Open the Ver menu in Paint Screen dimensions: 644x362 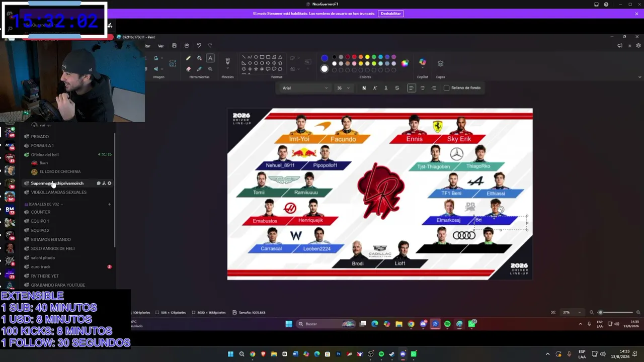coord(161,46)
